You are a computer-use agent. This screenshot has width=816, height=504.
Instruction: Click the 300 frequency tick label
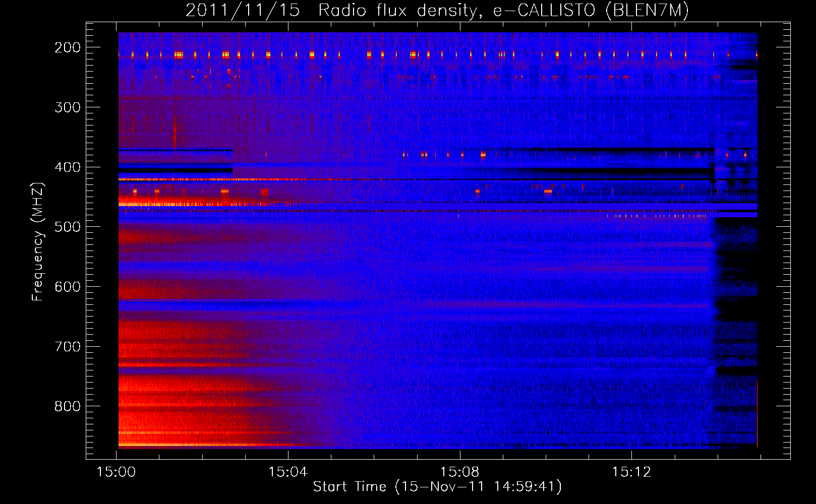click(68, 107)
